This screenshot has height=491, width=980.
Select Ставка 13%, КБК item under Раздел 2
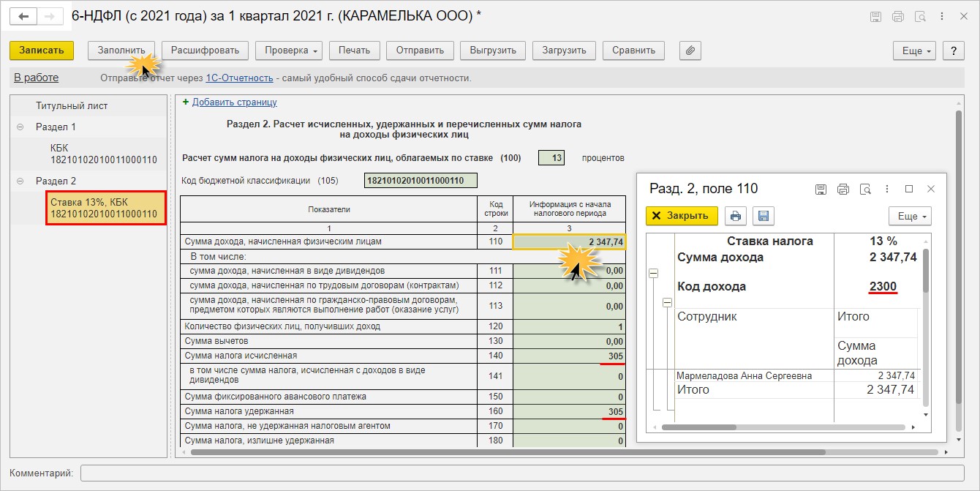click(x=106, y=208)
